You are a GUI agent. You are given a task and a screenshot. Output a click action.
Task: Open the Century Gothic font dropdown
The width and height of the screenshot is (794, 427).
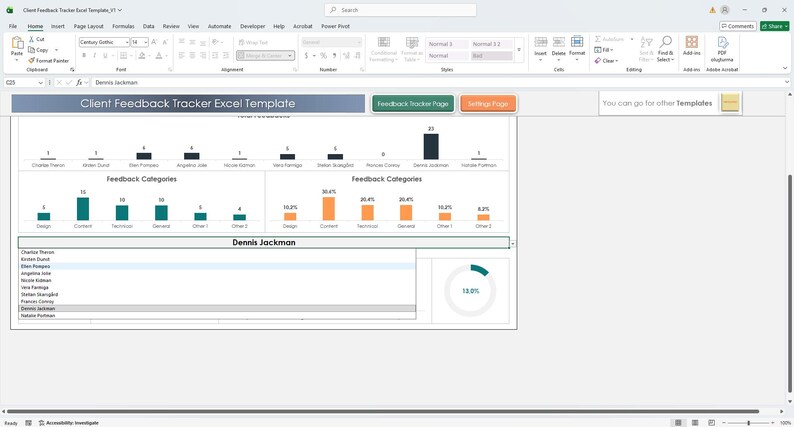click(x=127, y=42)
